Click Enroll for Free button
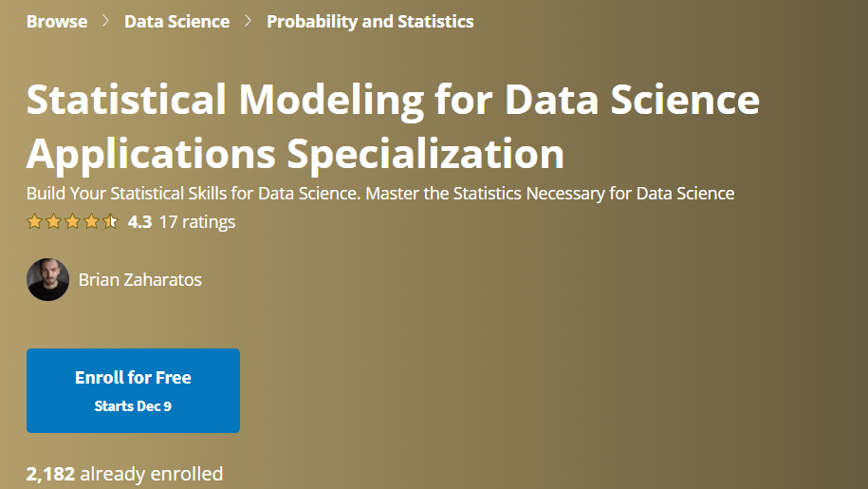This screenshot has height=489, width=868. (x=133, y=390)
